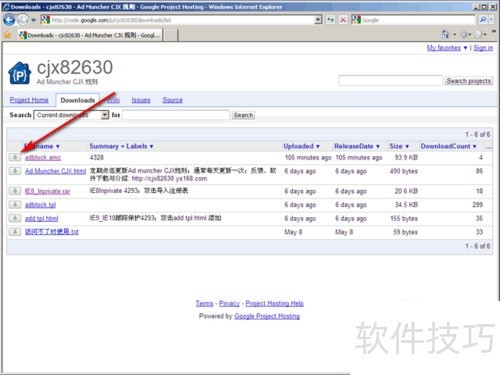Click the Google Project Hosting footer link
The width and height of the screenshot is (500, 375).
pyautogui.click(x=267, y=316)
